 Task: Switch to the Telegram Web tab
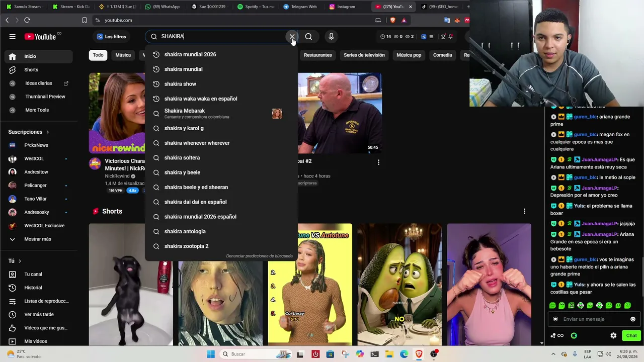(x=300, y=7)
